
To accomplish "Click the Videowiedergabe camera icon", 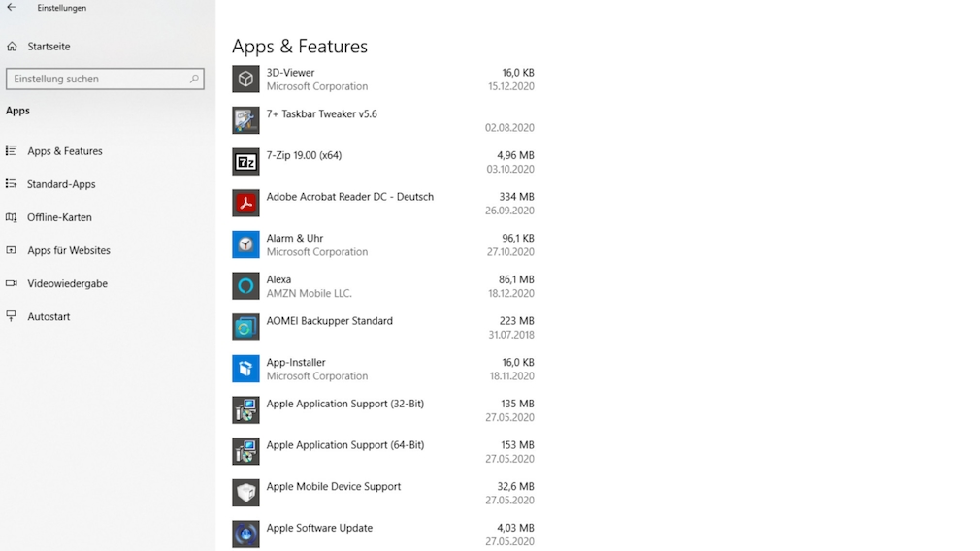I will click(x=12, y=283).
